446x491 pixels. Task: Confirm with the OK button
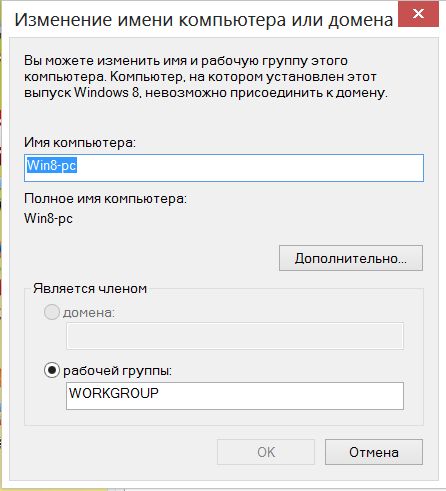click(x=266, y=452)
